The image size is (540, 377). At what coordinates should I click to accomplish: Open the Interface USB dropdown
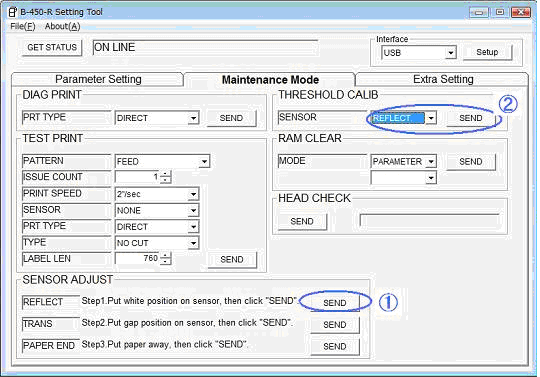click(x=450, y=53)
